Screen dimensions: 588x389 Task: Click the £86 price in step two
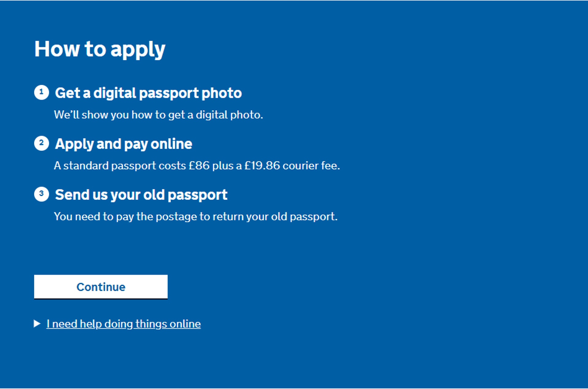(199, 166)
